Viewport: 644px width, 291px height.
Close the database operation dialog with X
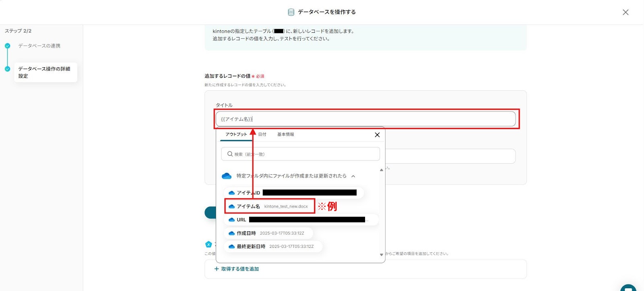(x=625, y=12)
